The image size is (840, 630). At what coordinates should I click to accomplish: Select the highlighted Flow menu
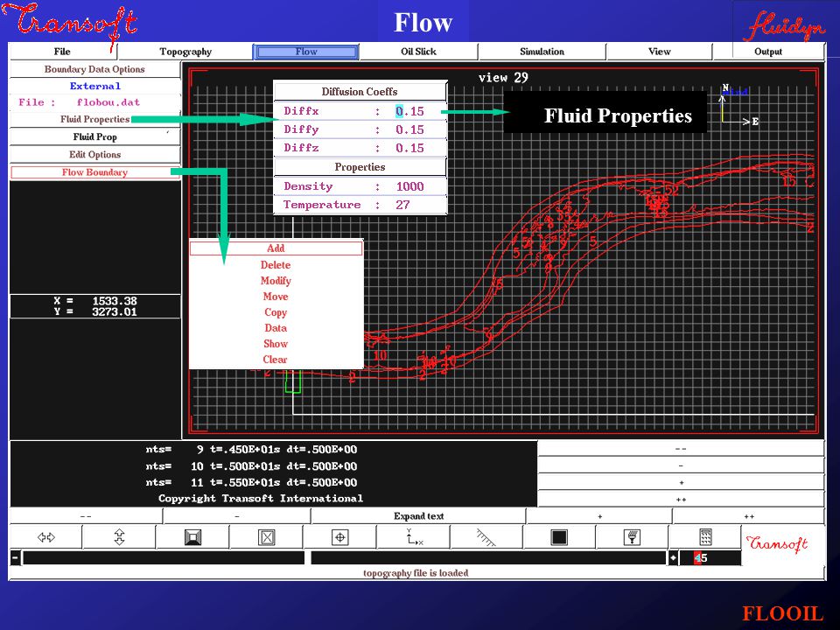[x=306, y=52]
